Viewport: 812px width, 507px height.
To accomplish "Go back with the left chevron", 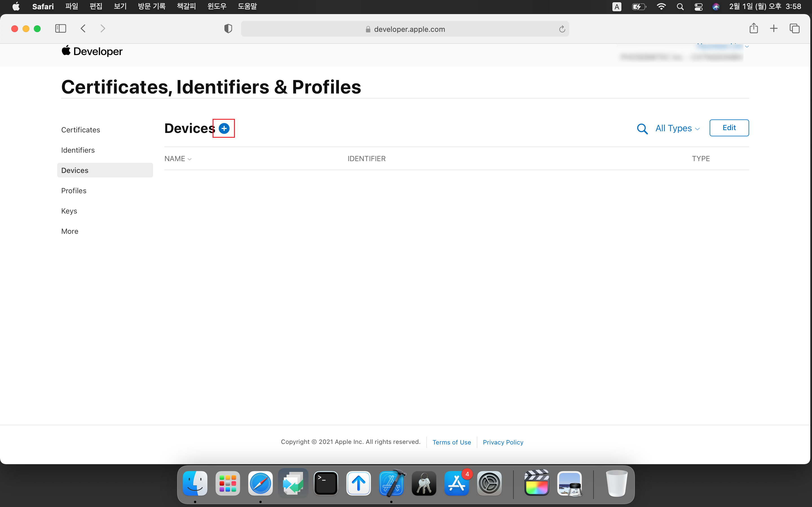I will click(x=83, y=28).
